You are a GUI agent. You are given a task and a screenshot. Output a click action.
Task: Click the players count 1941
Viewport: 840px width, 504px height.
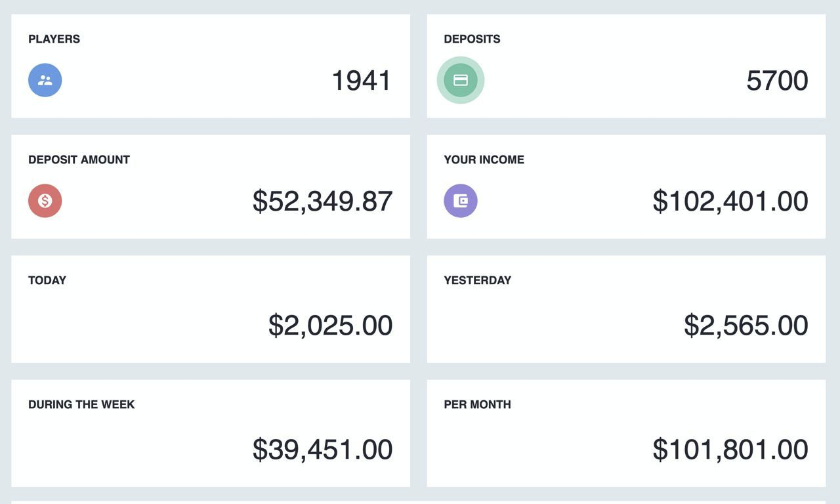(x=361, y=81)
